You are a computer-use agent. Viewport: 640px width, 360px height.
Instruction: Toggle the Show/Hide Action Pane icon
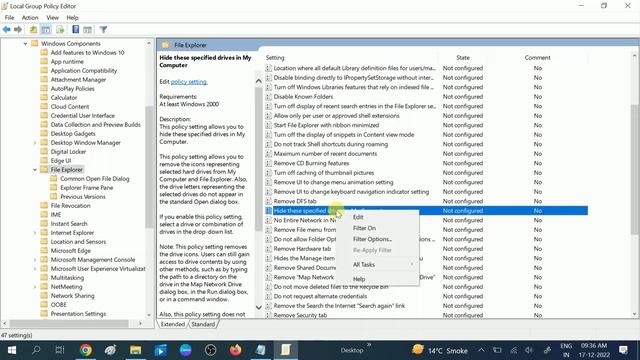click(87, 29)
